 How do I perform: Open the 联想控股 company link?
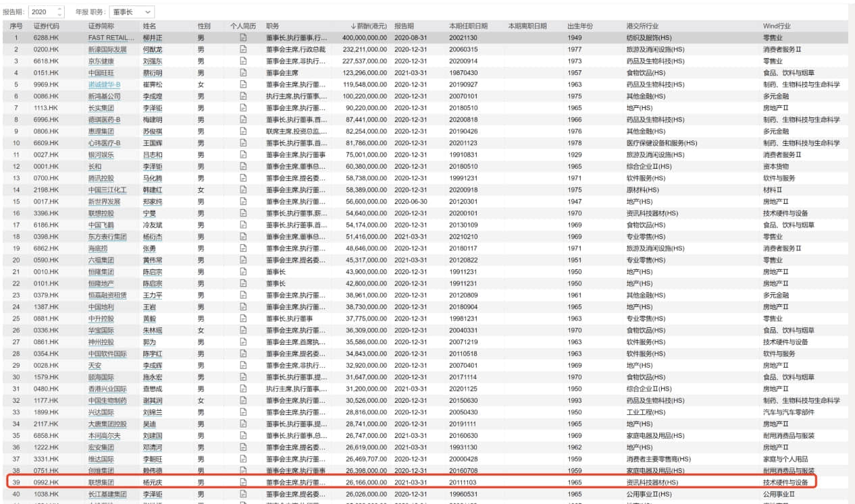(x=101, y=213)
